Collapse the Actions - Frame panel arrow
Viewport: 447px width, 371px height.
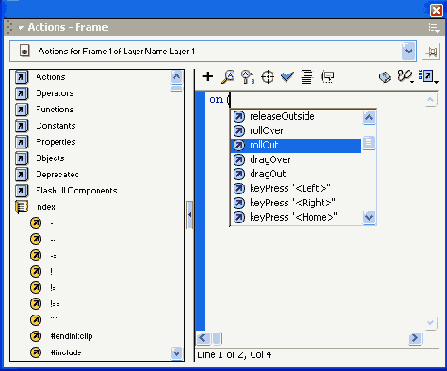pos(21,28)
